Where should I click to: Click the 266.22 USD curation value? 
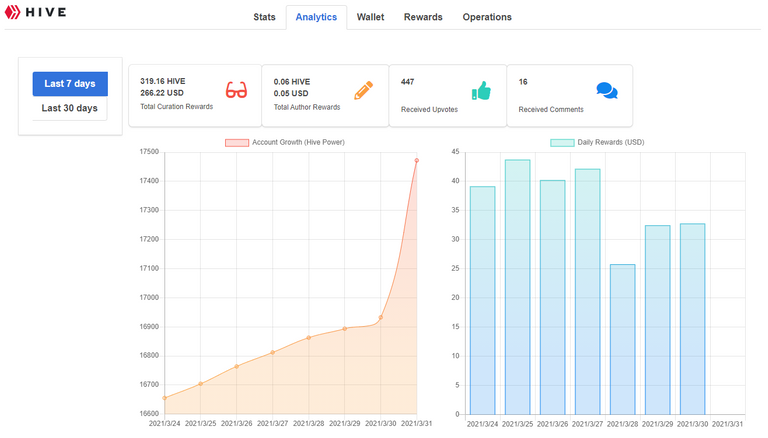(162, 93)
